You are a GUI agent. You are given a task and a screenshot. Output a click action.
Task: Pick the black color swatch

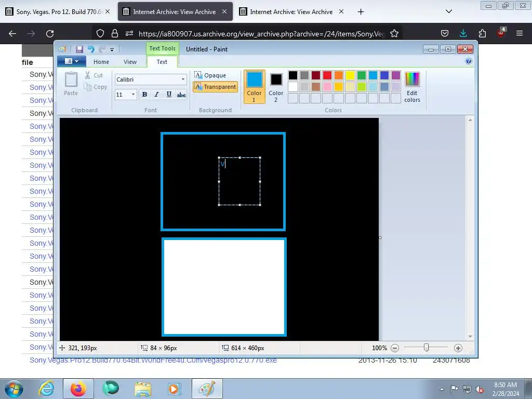[293, 75]
